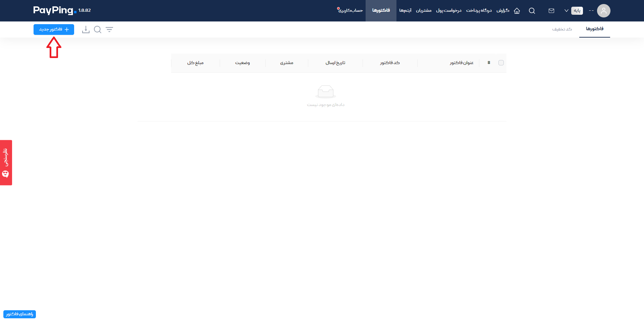This screenshot has width=644, height=325.
Task: Select the فاکتورها sub-tab
Action: click(595, 29)
